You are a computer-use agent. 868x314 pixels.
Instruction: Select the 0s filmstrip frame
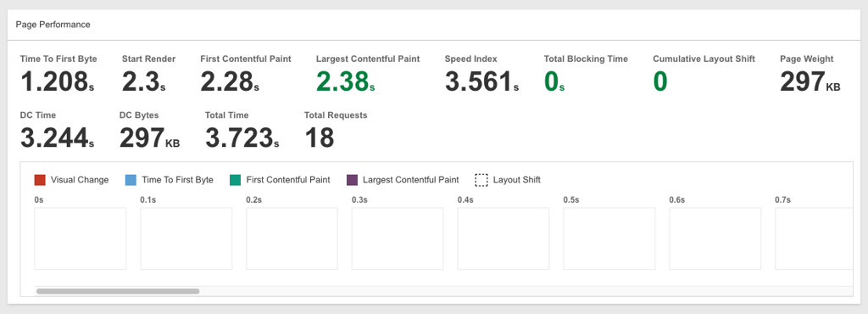coord(81,238)
